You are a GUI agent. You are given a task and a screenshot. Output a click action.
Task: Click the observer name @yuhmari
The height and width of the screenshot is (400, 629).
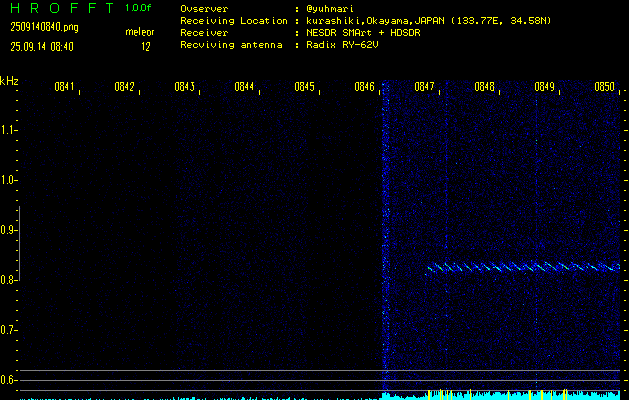[330, 9]
